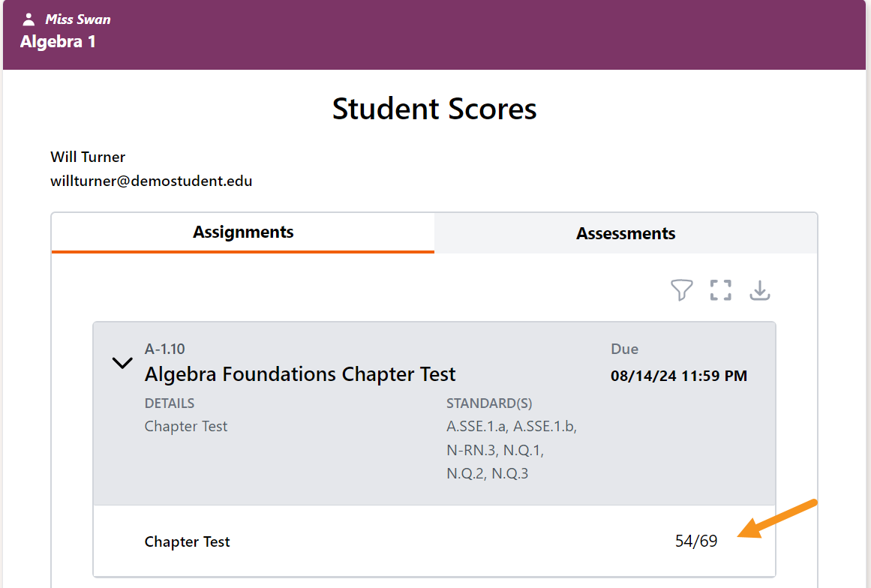Click the fullscreen expand icon
This screenshot has height=588, width=871.
720,290
